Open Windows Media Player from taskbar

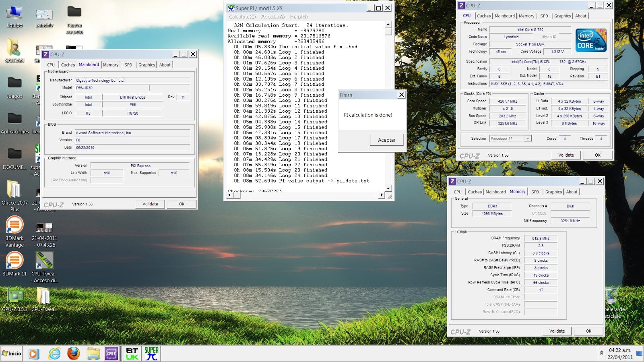[34, 354]
